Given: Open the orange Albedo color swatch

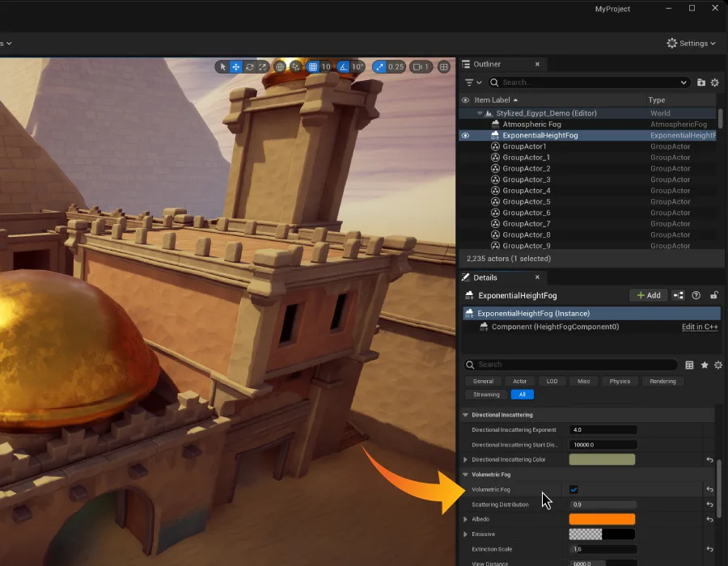Looking at the screenshot, I should (602, 519).
